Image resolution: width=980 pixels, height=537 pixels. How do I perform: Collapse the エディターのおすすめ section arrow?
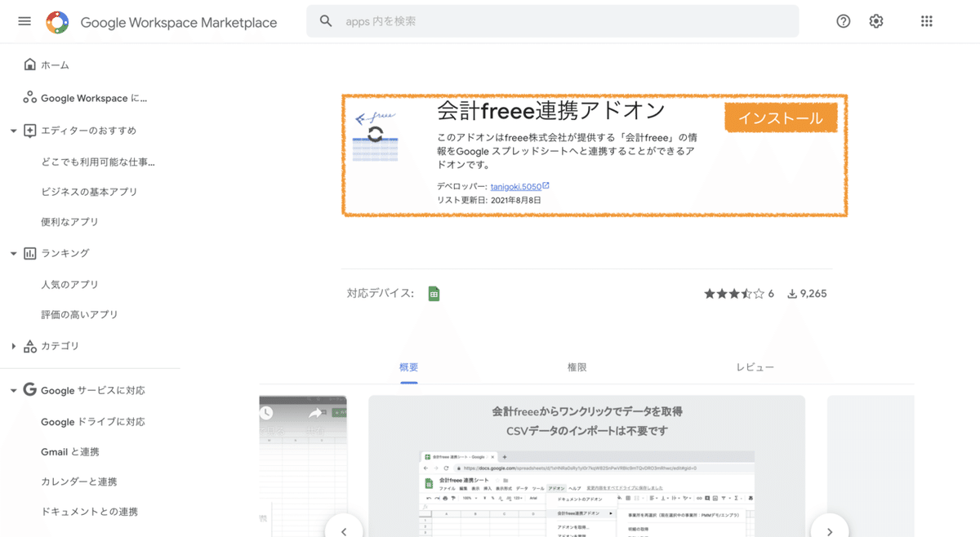(13, 131)
